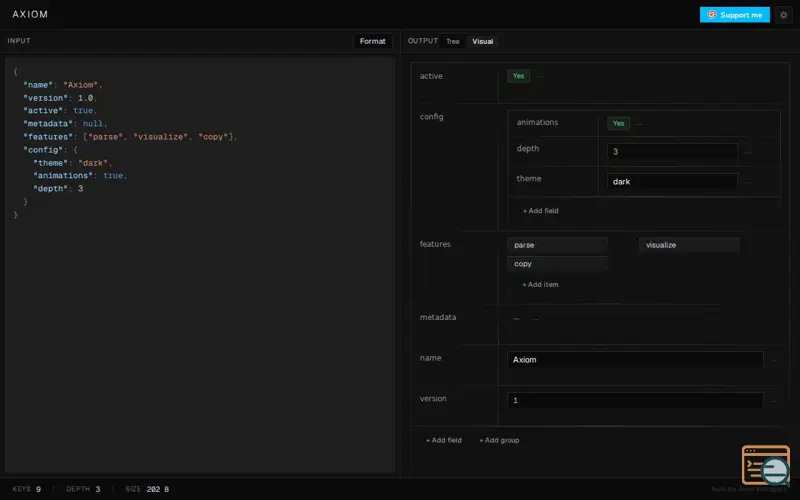Screen dimensions: 800x500
Task: Remove the theme field via its dash icon
Action: 747,182
